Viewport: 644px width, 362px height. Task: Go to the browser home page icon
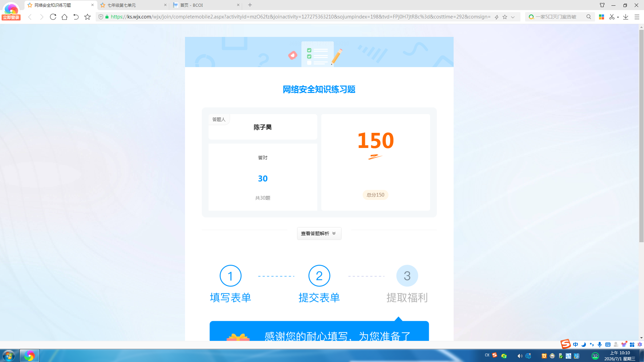click(x=64, y=17)
